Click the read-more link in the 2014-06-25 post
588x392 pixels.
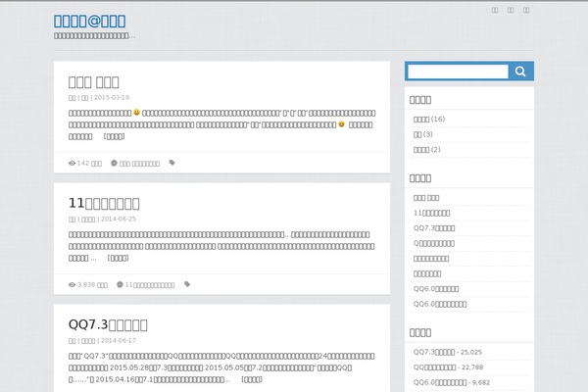pos(118,258)
